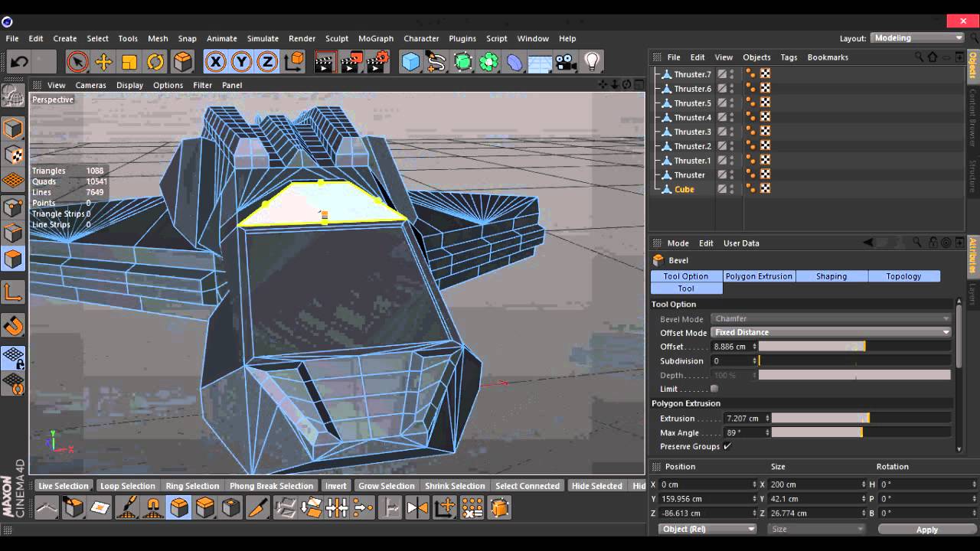The image size is (980, 551).
Task: Select the Live Selection arrow tool
Action: [x=77, y=62]
